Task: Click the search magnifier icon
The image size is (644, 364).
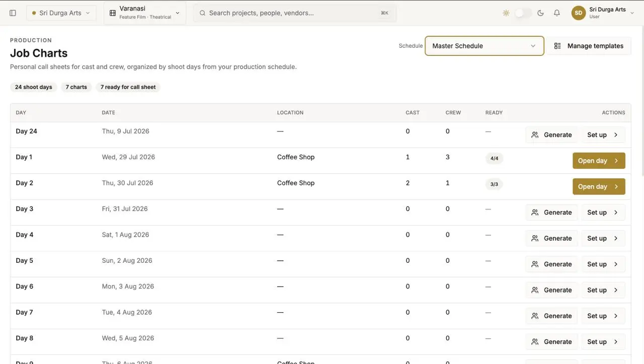Action: [x=203, y=13]
